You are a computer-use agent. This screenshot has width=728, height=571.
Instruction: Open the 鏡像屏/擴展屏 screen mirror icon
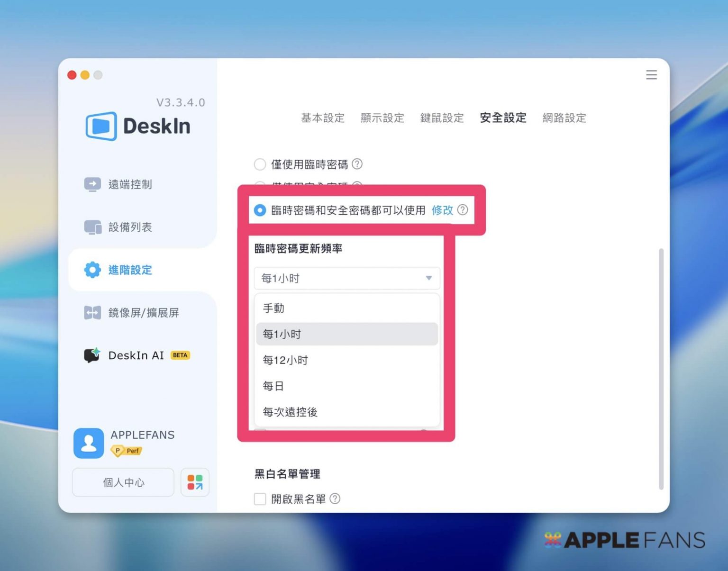(92, 313)
